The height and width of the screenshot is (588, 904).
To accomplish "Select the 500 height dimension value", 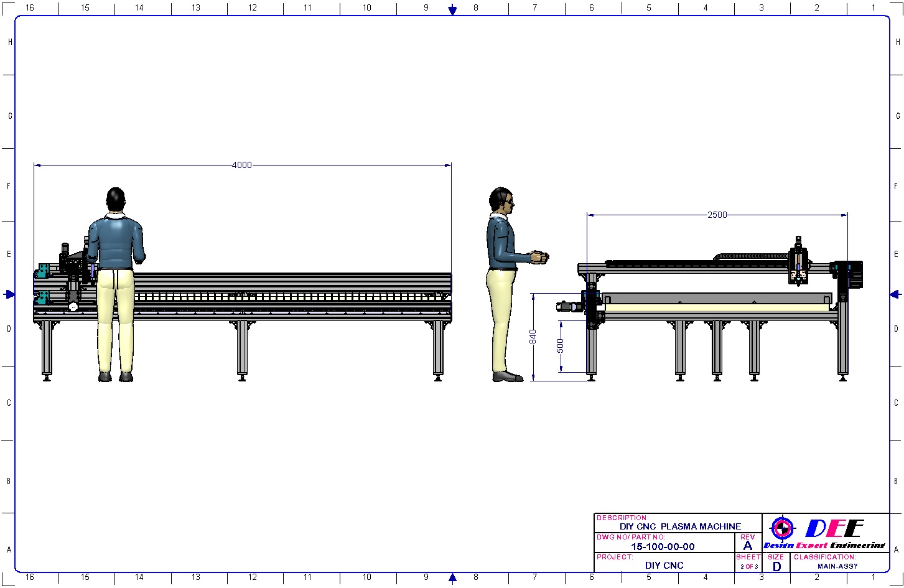I will click(560, 347).
